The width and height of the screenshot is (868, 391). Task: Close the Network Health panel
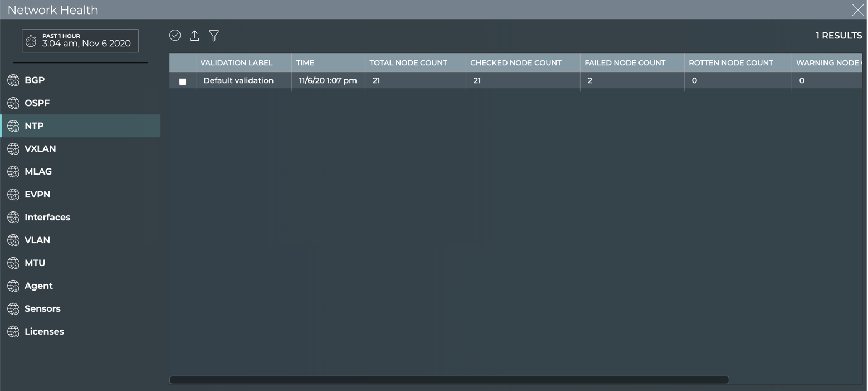(x=857, y=9)
